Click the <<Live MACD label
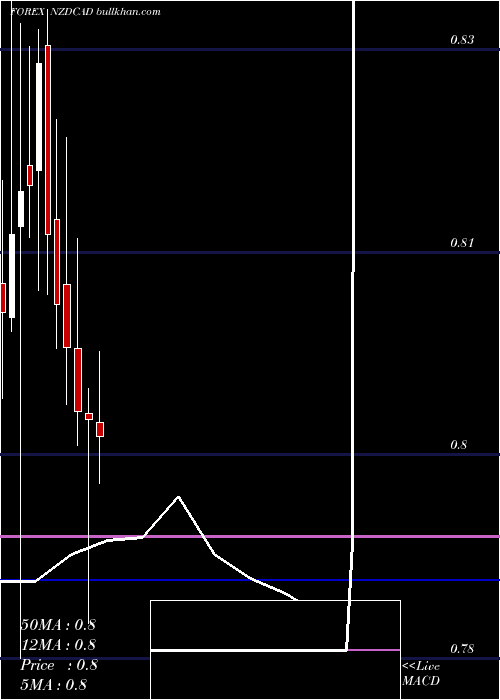This screenshot has height=700, width=500. click(421, 673)
